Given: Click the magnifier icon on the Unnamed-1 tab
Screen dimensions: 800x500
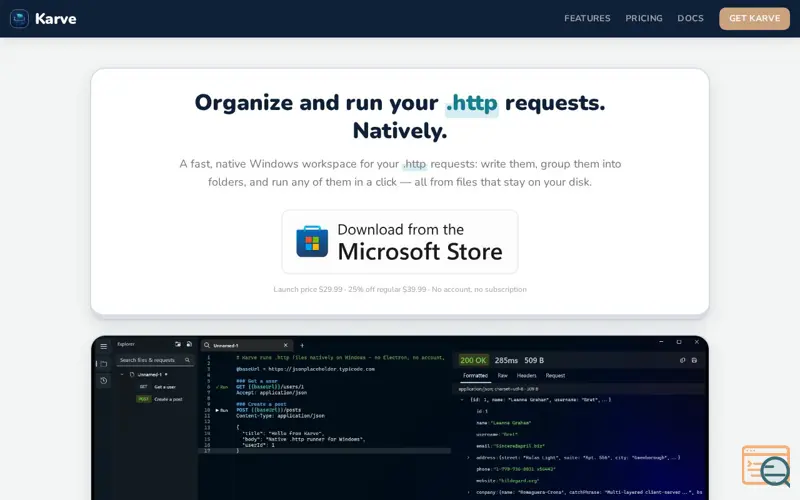Looking at the screenshot, I should click(207, 345).
